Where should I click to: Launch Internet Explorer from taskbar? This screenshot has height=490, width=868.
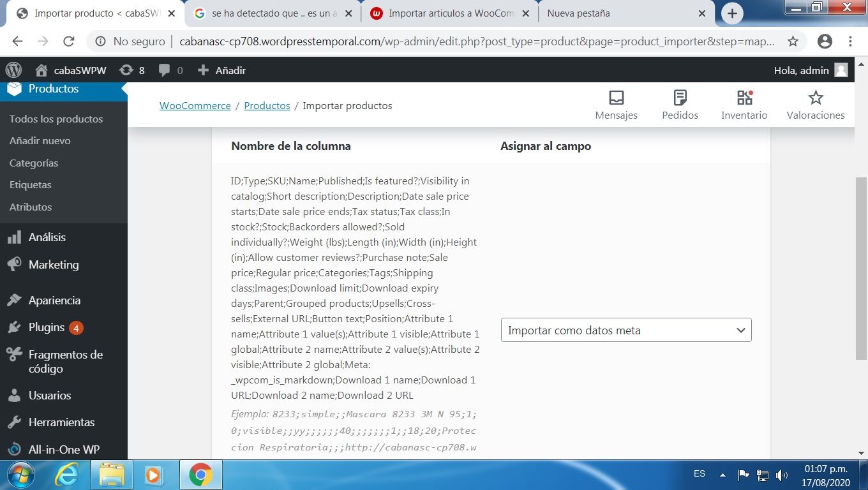click(67, 475)
